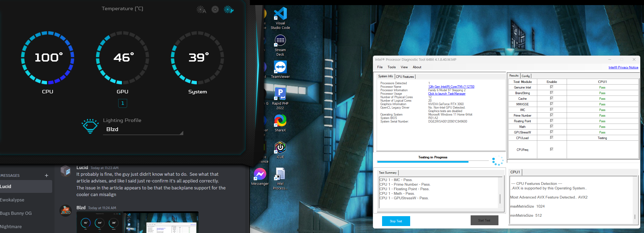Screen dimensions: 644x233
Task: Launch the Stream Deck desktop icon
Action: click(280, 41)
